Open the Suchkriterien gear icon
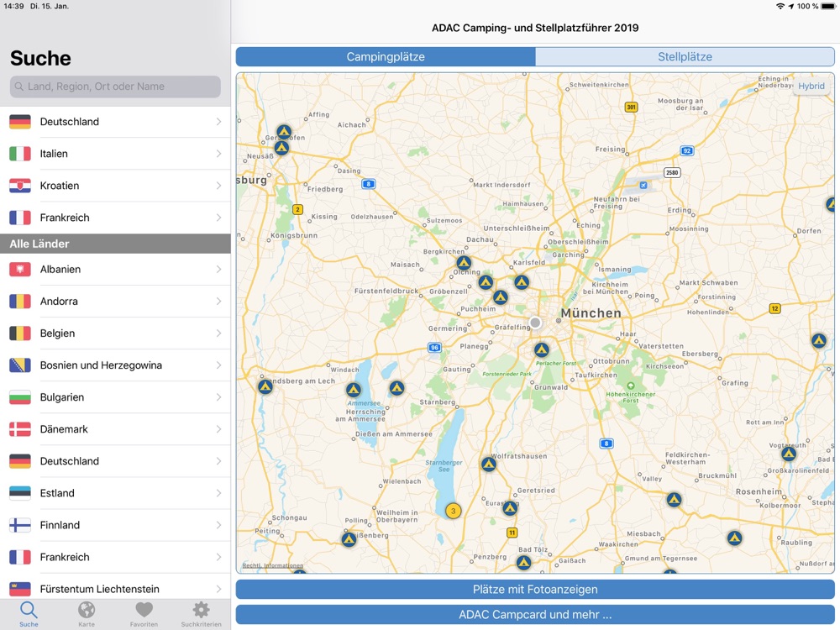 coord(202,610)
